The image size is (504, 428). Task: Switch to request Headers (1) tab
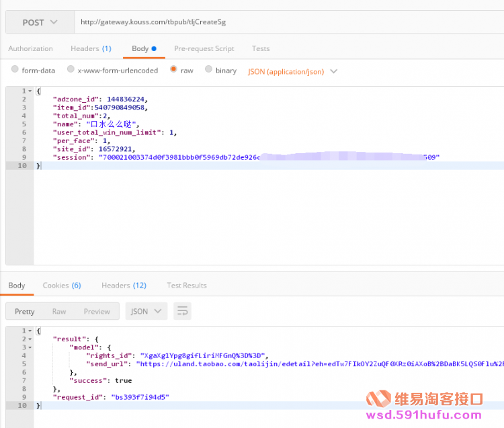(91, 48)
